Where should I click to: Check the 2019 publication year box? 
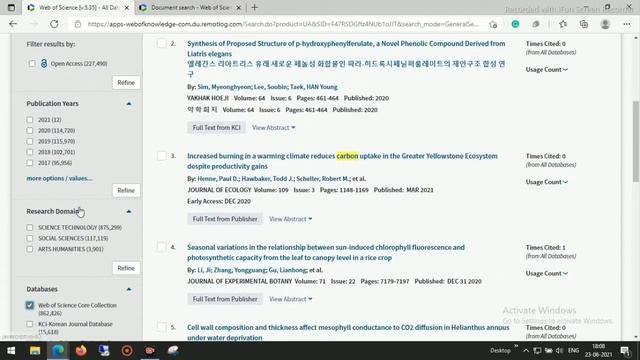pyautogui.click(x=30, y=141)
